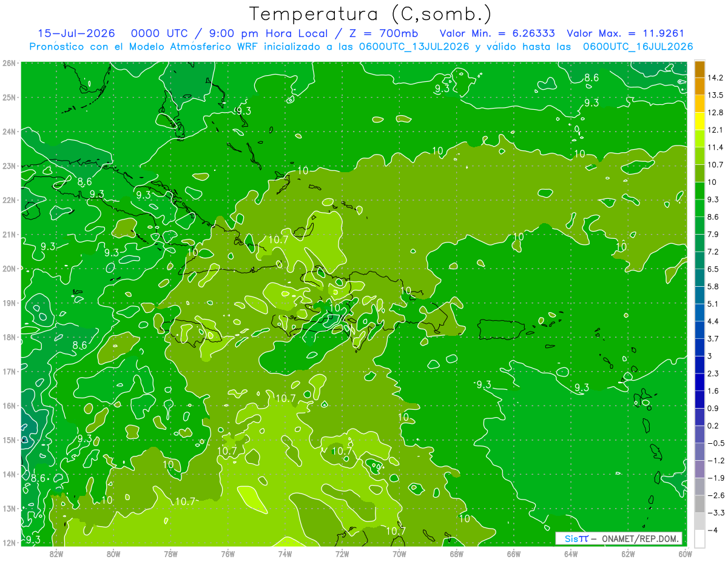
Task: Click the '22N' latitude axis label
Action: coord(8,200)
